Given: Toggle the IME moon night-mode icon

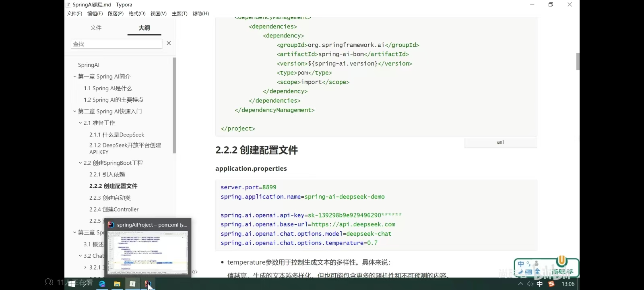Looking at the screenshot, I should pos(520,272).
